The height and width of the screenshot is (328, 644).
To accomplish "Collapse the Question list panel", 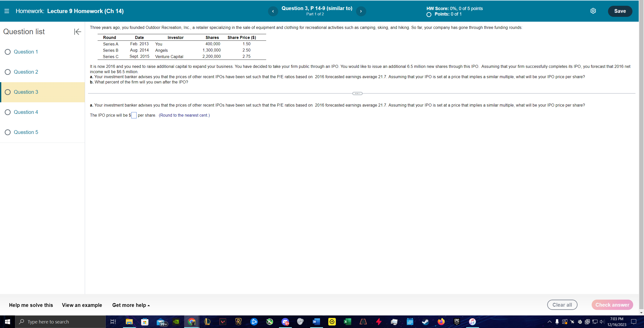I will click(x=77, y=31).
